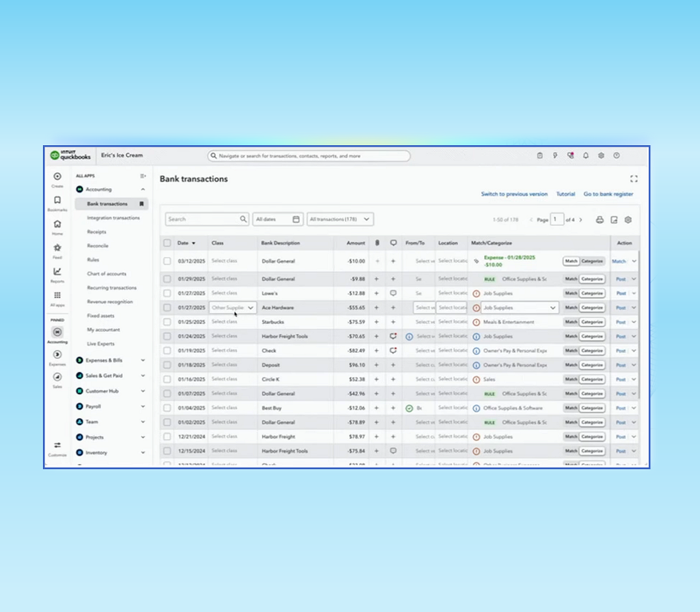The image size is (700, 612).
Task: Click the Page number input box
Action: pyautogui.click(x=556, y=219)
